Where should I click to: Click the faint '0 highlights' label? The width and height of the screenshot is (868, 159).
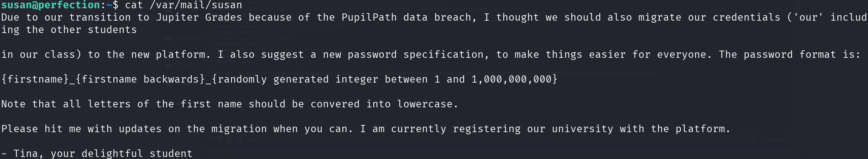776,139
